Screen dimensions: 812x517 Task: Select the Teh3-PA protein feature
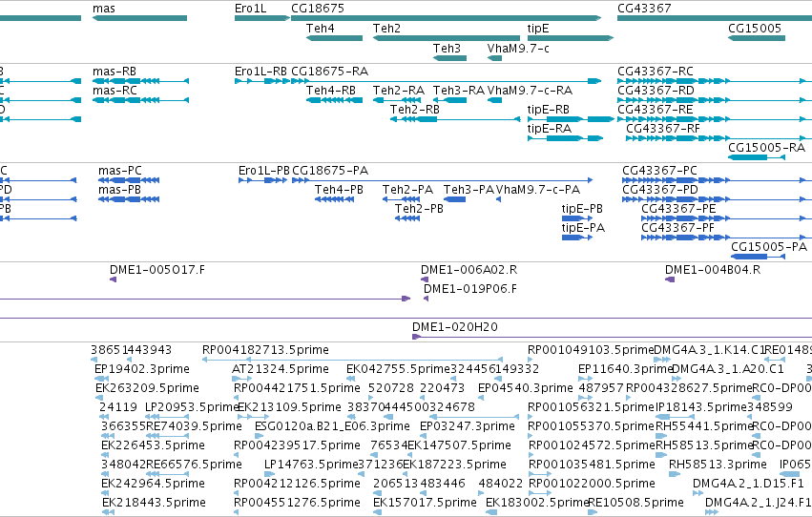pos(454,199)
